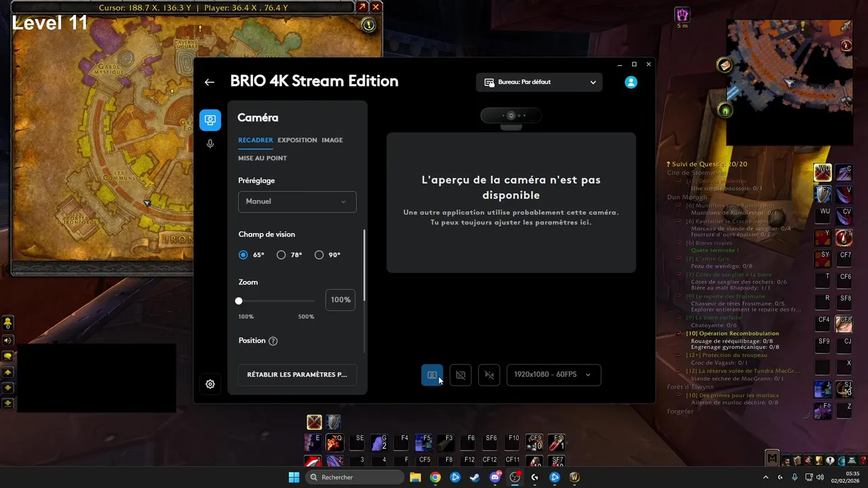Image resolution: width=868 pixels, height=488 pixels.
Task: Click the Zoom slider handle
Action: 239,301
